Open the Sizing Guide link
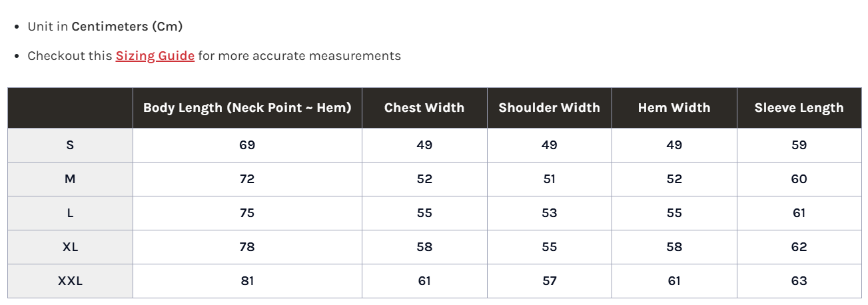This screenshot has width=868, height=305. pos(155,56)
